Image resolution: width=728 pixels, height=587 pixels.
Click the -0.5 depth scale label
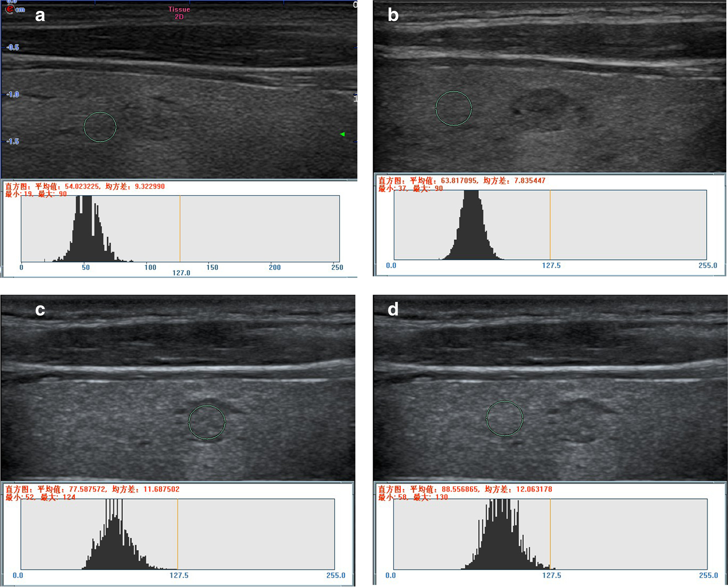[x=13, y=47]
